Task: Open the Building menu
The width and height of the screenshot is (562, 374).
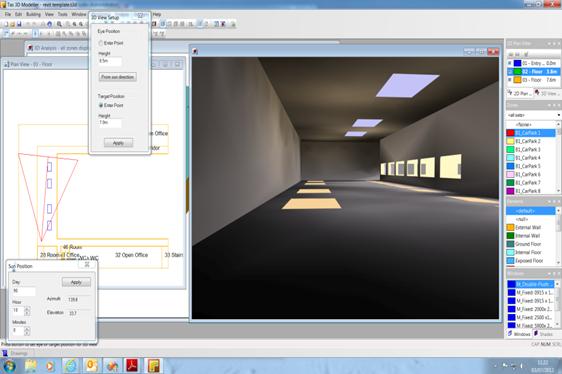Action: (33, 14)
